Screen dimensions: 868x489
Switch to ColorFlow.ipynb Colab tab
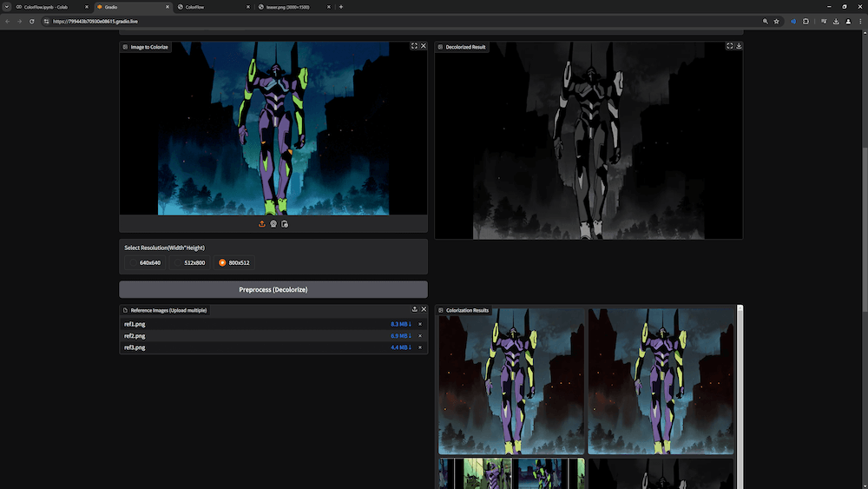45,7
